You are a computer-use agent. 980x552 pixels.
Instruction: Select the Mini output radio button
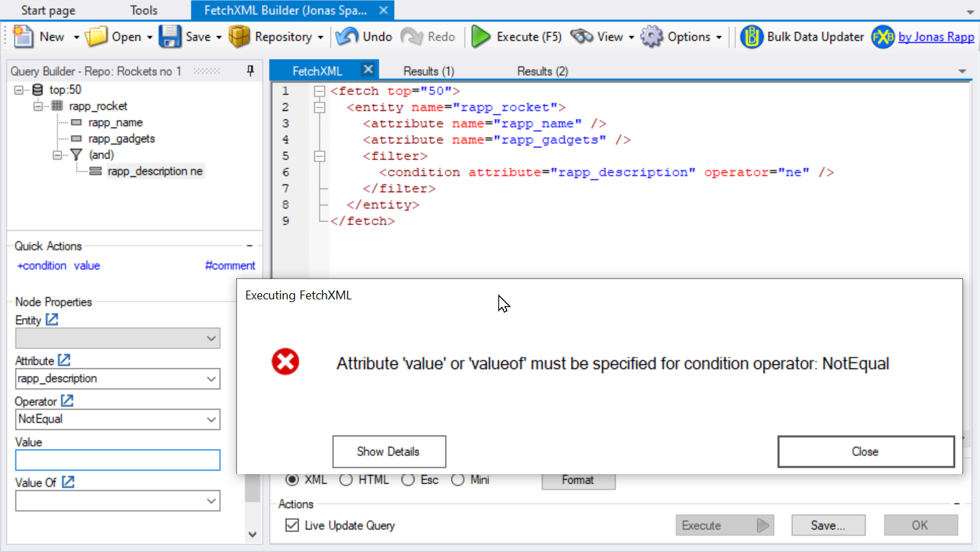click(458, 480)
